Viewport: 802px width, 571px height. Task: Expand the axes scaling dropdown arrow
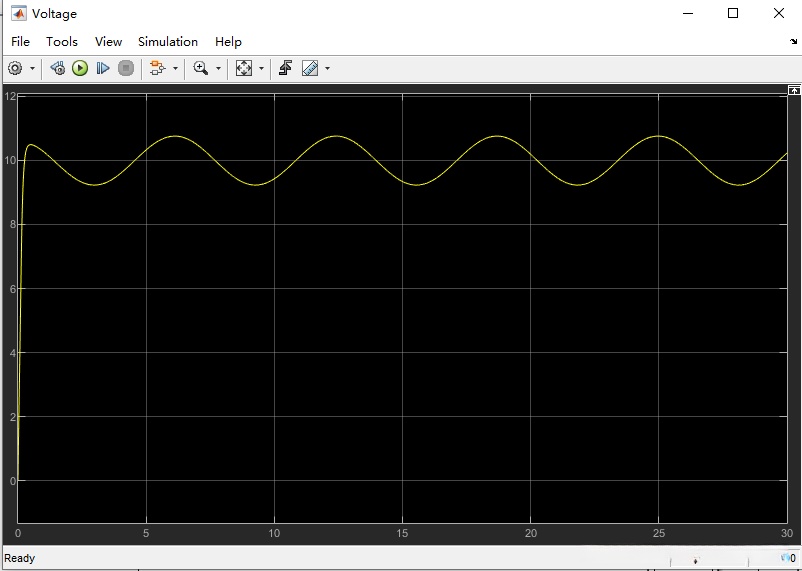(x=261, y=68)
